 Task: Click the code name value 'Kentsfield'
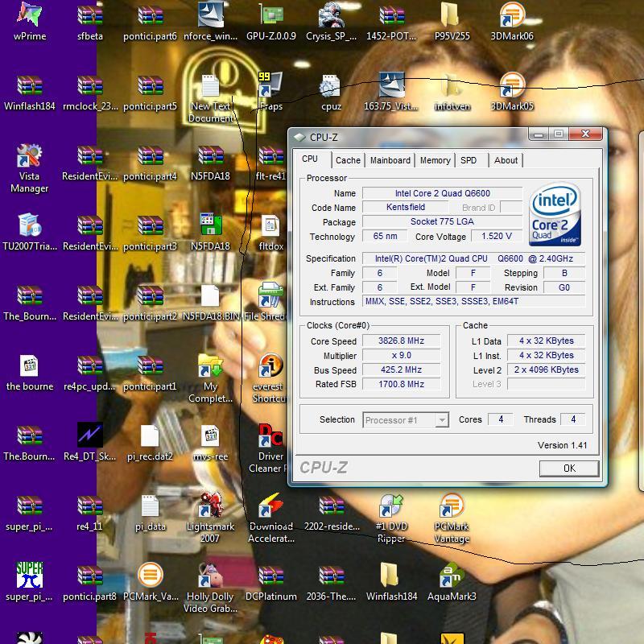(x=406, y=208)
